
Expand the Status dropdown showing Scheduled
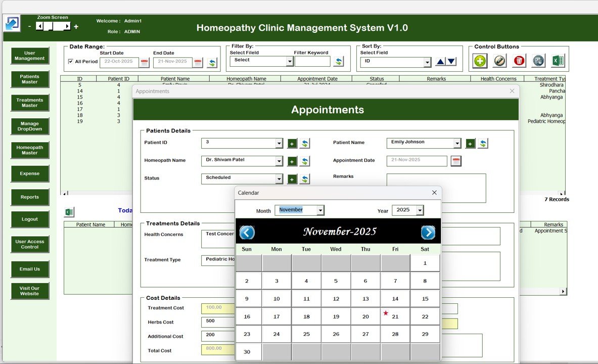279,178
